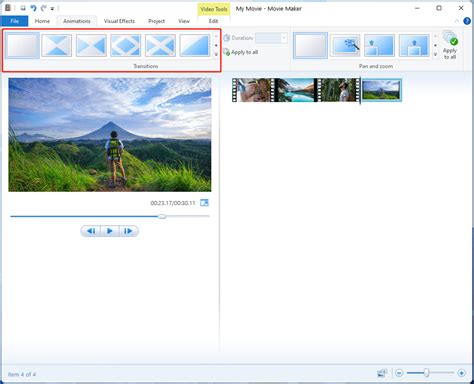Viewport: 474px width, 384px height.
Task: Open the Video Tools Edit tab
Action: (213, 21)
